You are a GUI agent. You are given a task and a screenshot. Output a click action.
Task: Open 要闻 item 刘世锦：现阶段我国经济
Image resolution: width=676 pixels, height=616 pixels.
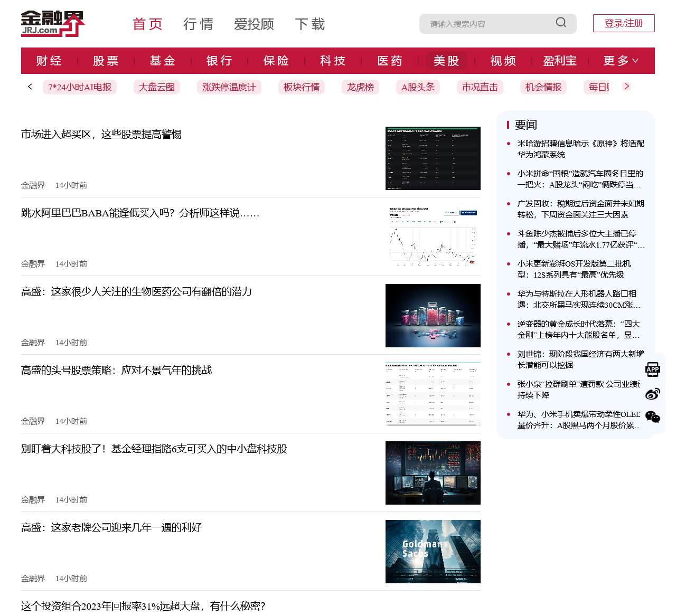tap(580, 359)
